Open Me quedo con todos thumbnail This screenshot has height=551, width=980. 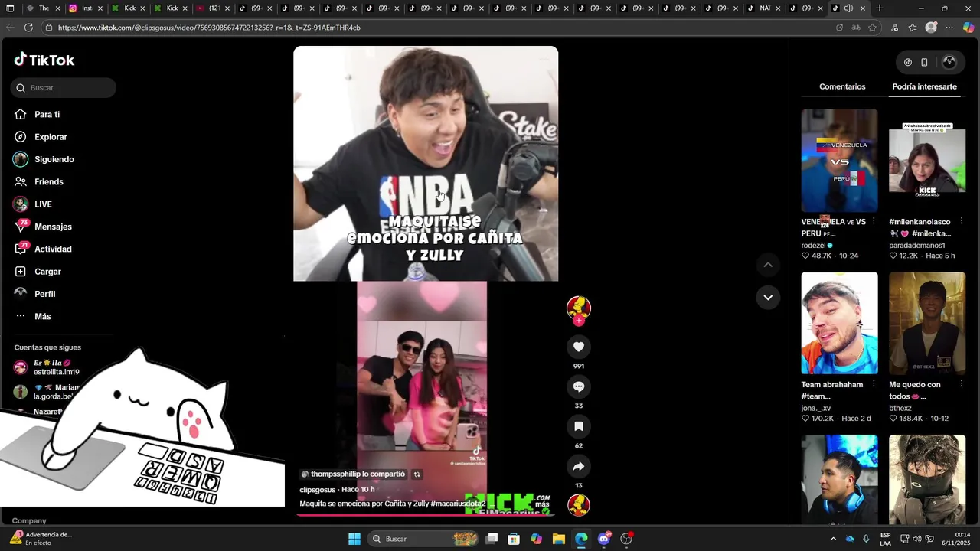click(927, 323)
